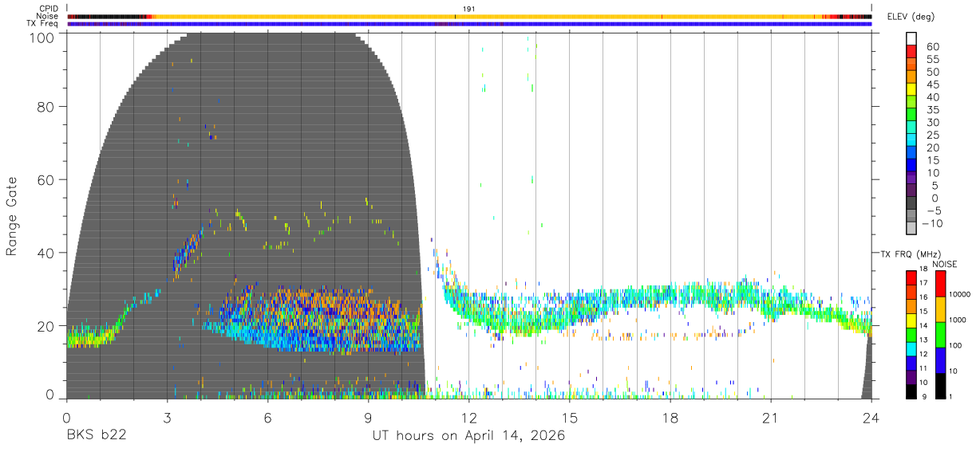Click the CPID label above the plot
980x452 pixels.
point(48,9)
